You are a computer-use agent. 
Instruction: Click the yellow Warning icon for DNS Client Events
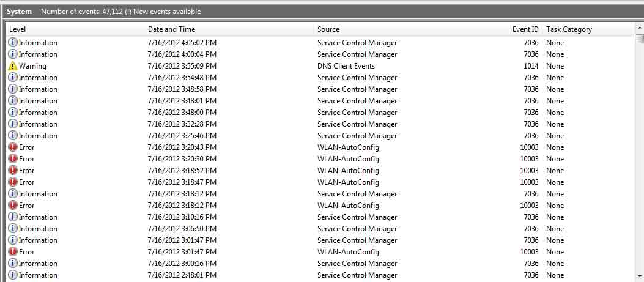tap(13, 66)
